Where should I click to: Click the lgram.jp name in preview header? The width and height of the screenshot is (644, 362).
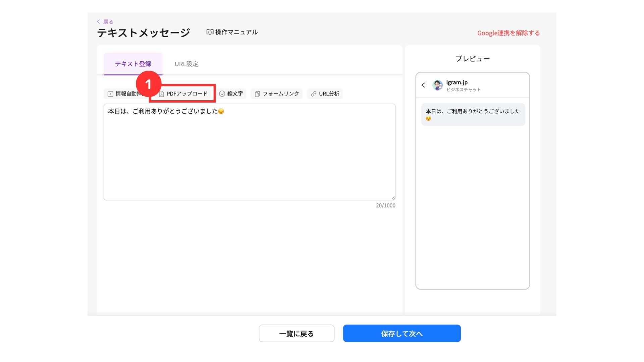(457, 82)
